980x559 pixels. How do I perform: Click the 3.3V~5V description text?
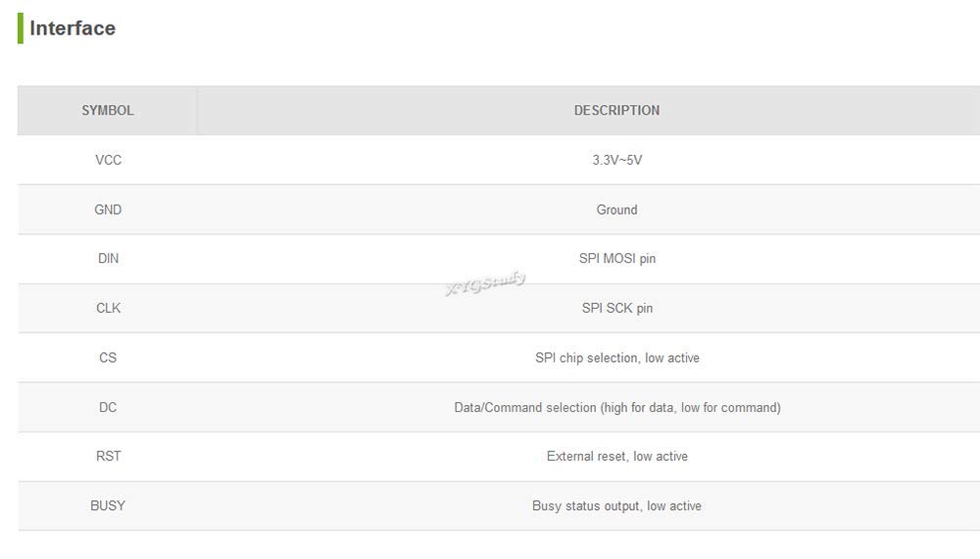point(616,160)
